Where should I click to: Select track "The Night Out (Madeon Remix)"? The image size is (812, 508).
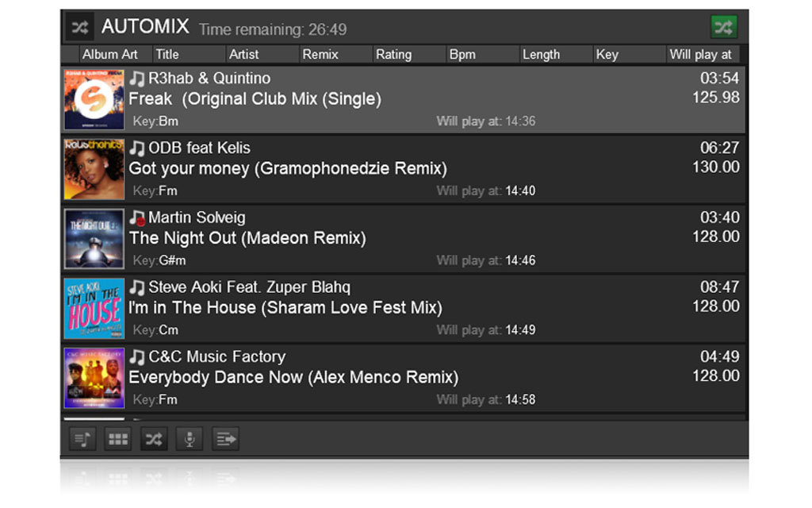tap(247, 238)
